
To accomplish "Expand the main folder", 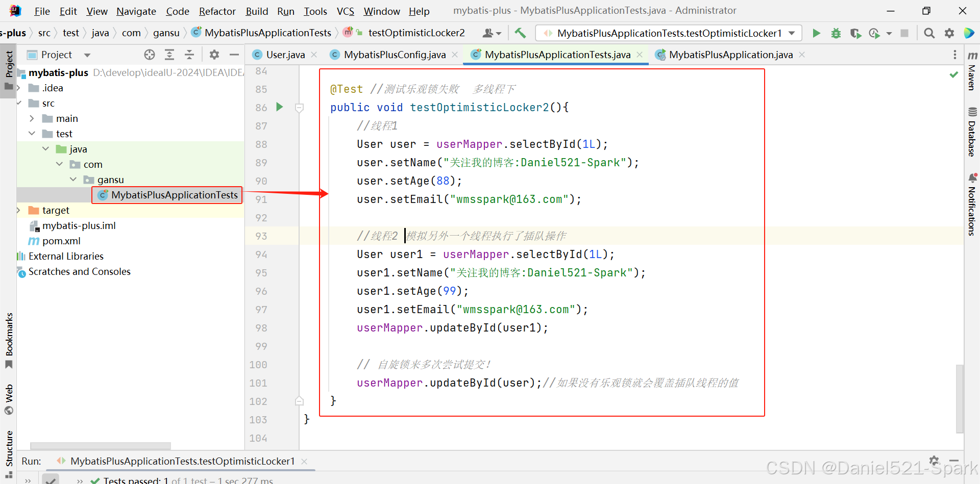I will 32,118.
